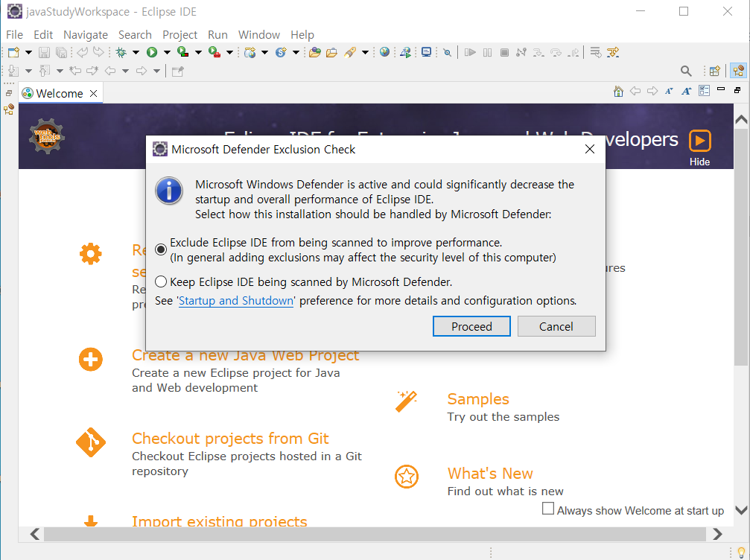Expand the New Servlet dropdown arrow
This screenshot has width=750, height=560.
(296, 52)
